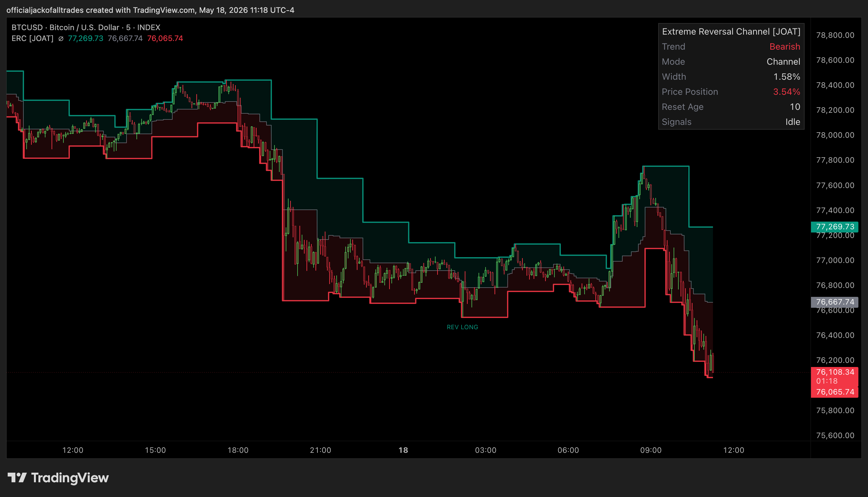Click the green legend value 77,269.73
This screenshot has width=868, height=497.
pyautogui.click(x=86, y=38)
